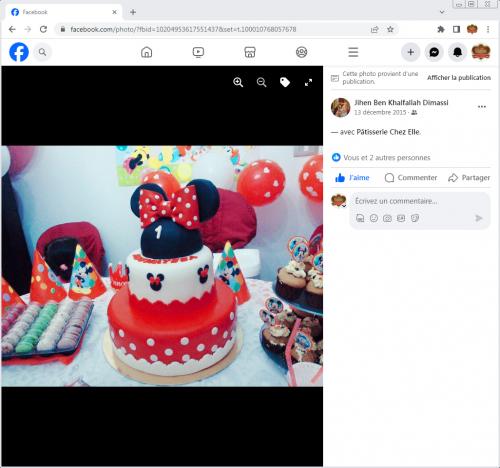
Task: Open Facebook search magnifier
Action: [42, 52]
